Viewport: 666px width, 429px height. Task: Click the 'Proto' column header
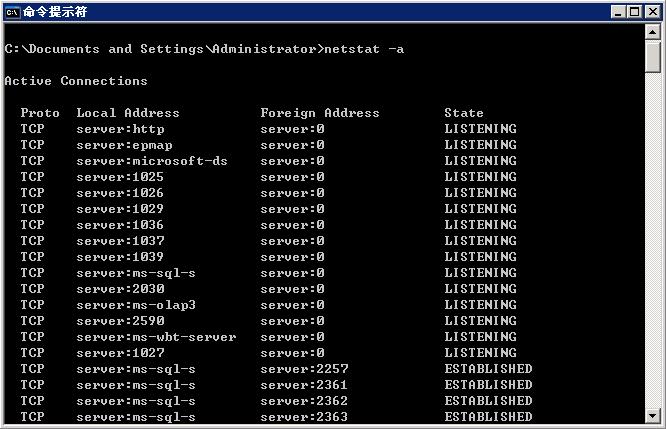click(40, 113)
